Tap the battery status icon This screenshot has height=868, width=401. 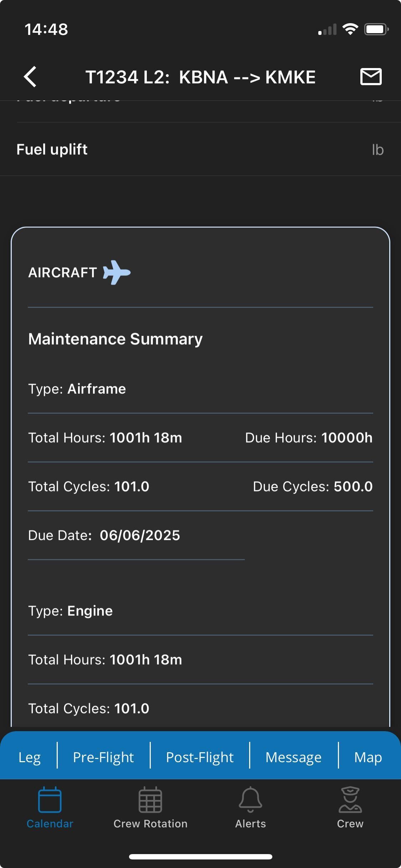[x=376, y=29]
